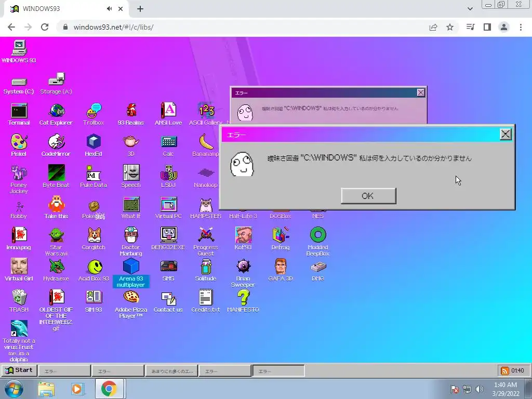
Task: Open a new Chrome tab
Action: (x=140, y=9)
